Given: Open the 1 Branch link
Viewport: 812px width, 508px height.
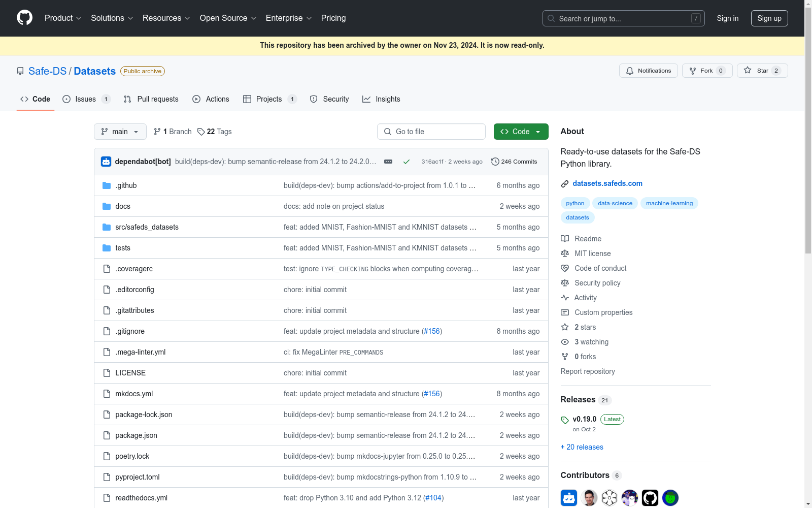Looking at the screenshot, I should 173,132.
